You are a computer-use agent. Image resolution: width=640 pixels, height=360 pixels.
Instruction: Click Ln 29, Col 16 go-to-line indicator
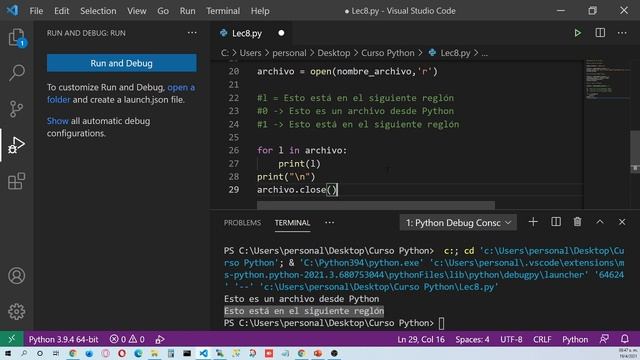pos(421,339)
